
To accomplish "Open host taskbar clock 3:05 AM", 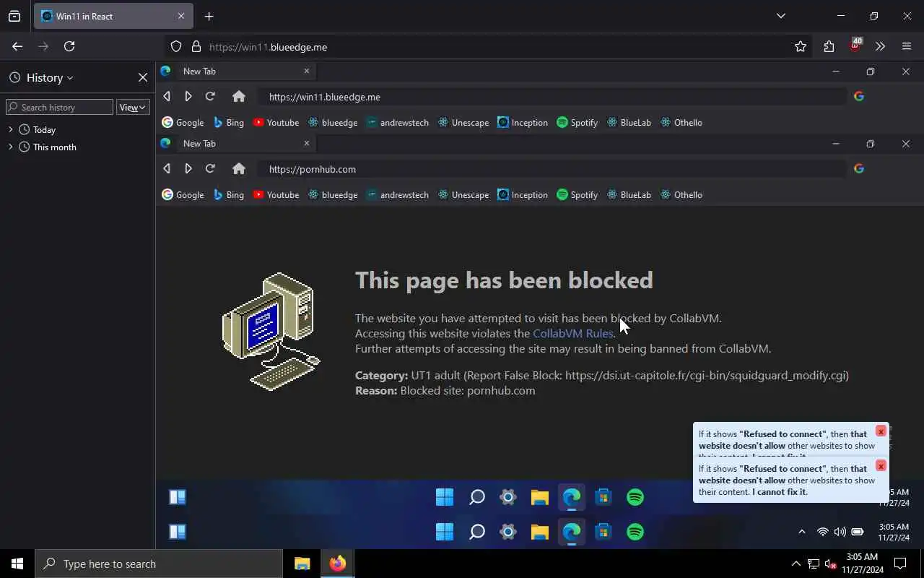I will coord(862,563).
